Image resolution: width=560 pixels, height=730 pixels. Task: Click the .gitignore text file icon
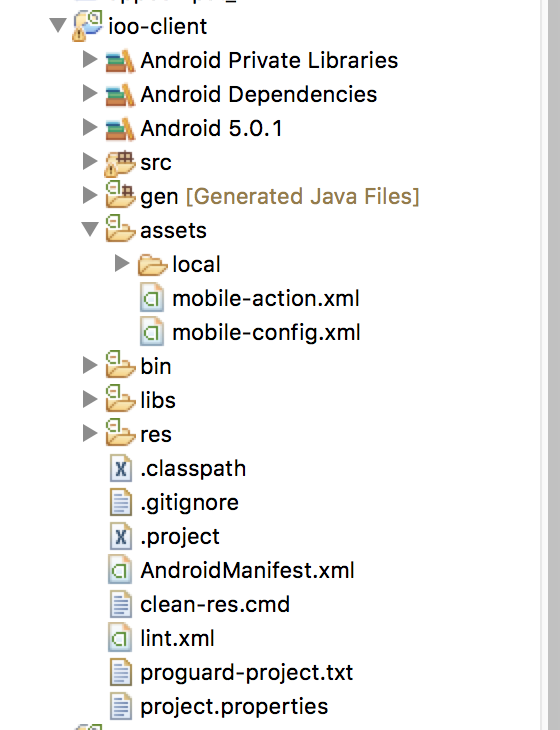click(121, 502)
